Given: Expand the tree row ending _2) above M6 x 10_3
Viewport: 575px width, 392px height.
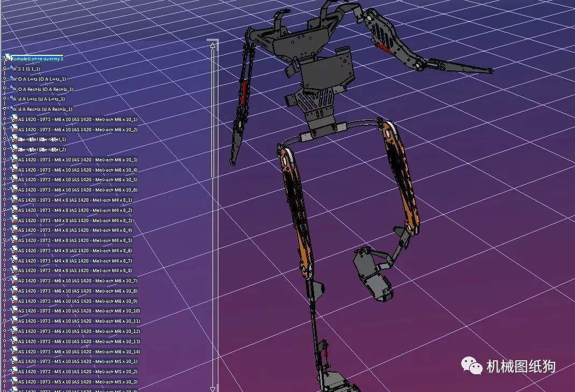Looking at the screenshot, I should click(x=5, y=149).
